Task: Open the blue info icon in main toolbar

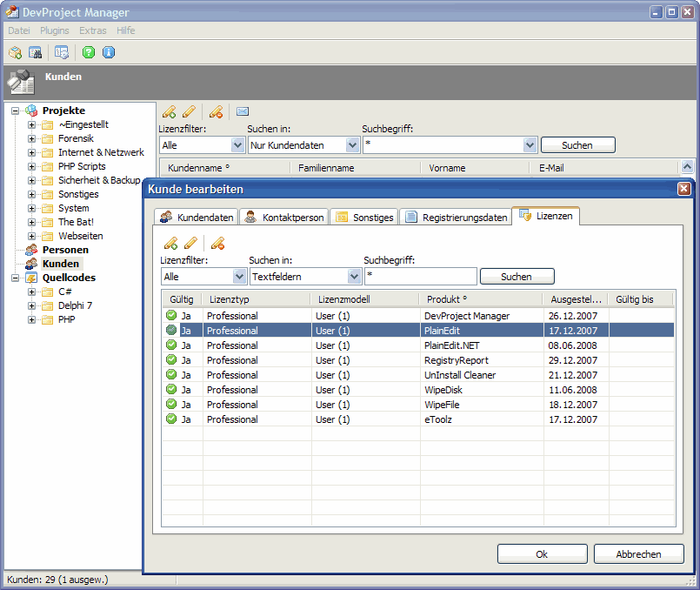Action: (x=109, y=53)
